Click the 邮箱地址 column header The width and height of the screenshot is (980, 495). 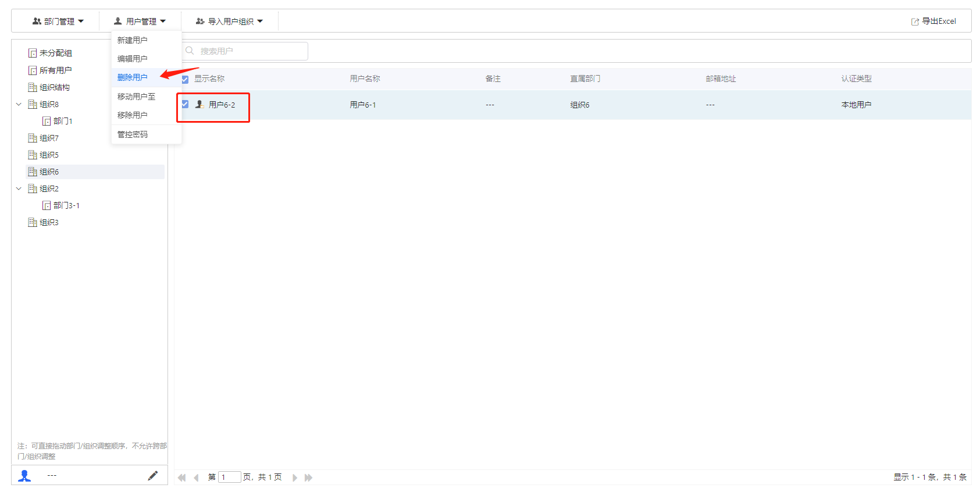pos(721,79)
